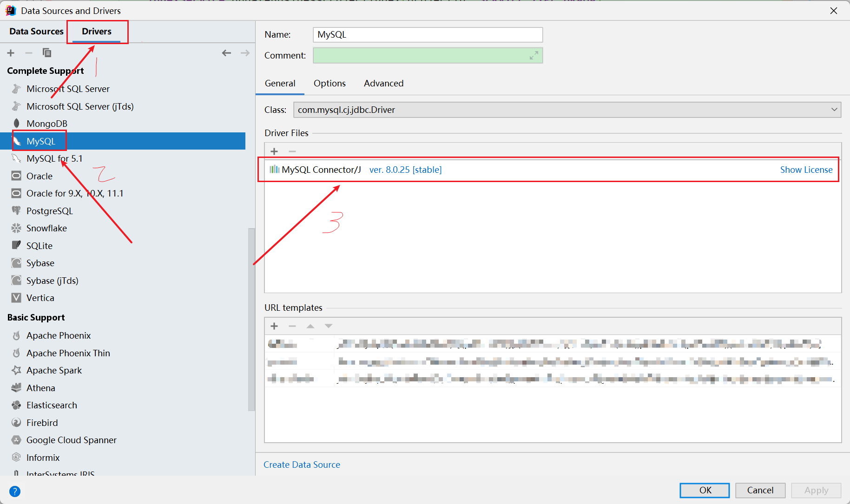850x504 pixels.
Task: Click the Oracle driver icon
Action: [x=16, y=176]
